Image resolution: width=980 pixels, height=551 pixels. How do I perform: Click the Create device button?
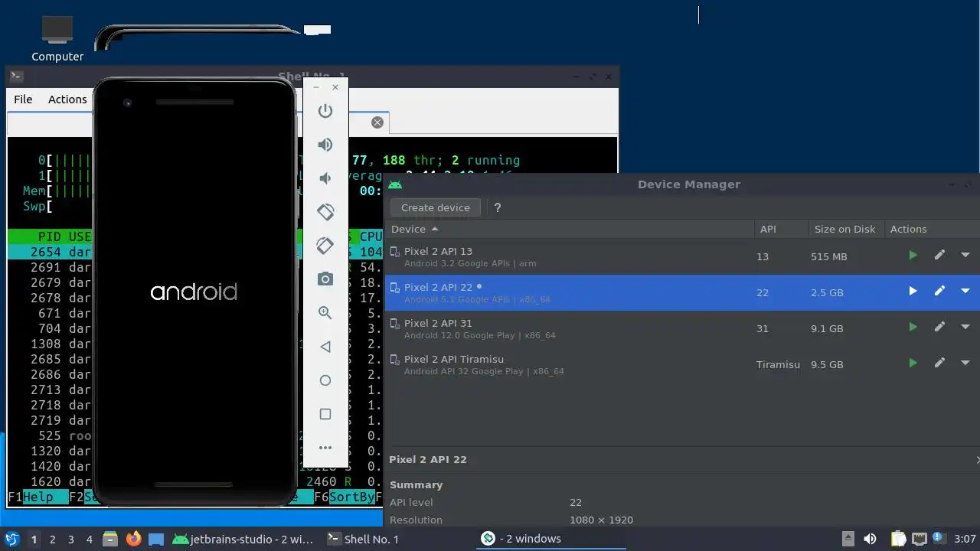pyautogui.click(x=436, y=207)
